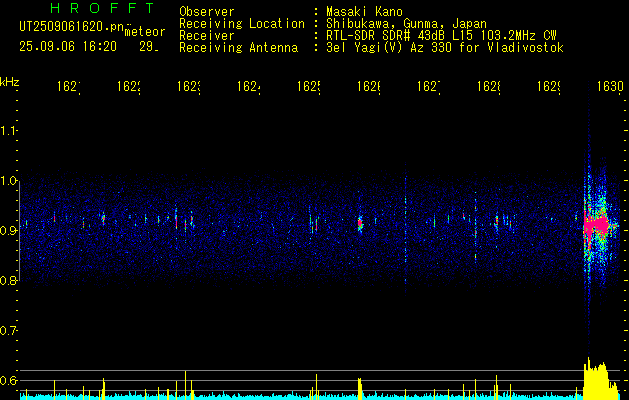The height and width of the screenshot is (400, 629).
Task: Click the vertical dotted noise line under 1627
Action: [x=406, y=231]
